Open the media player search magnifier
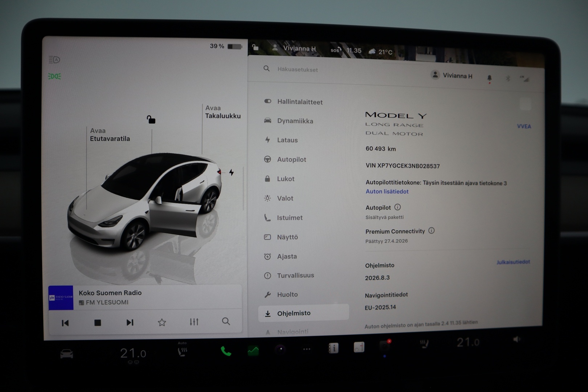 point(226,322)
